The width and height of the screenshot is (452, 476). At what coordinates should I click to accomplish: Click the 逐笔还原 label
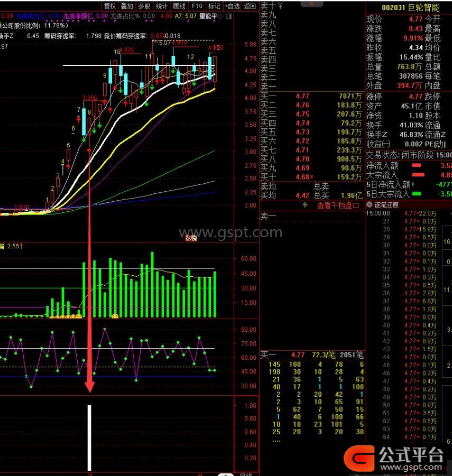386,205
